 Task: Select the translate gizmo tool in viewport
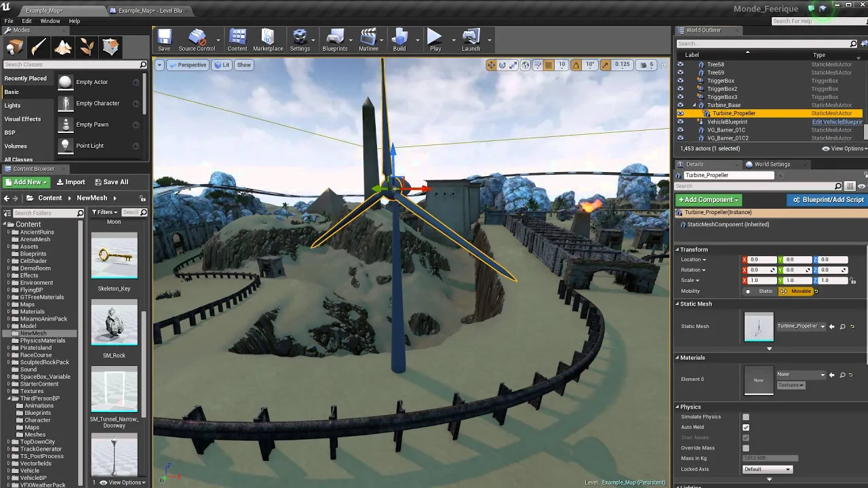point(491,65)
